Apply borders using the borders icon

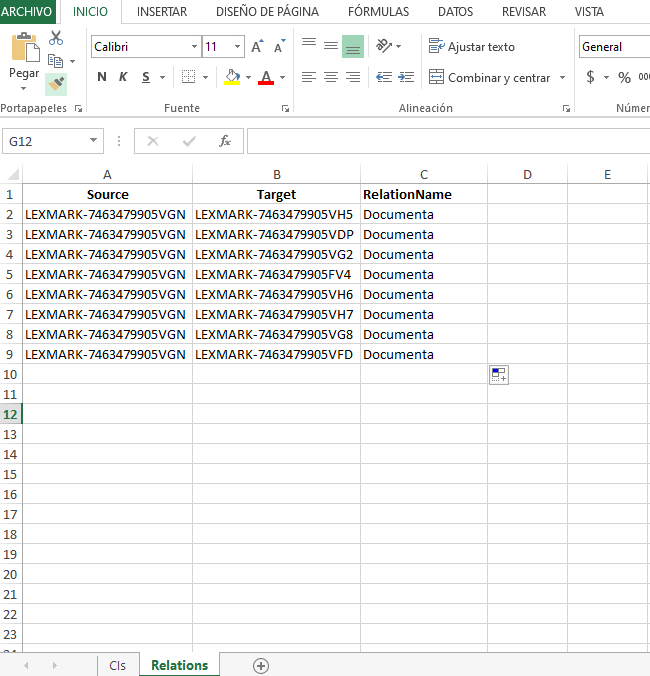point(188,77)
